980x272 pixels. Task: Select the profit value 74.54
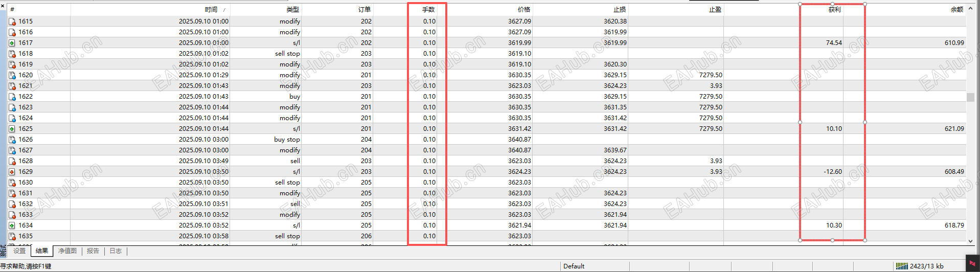(x=834, y=43)
